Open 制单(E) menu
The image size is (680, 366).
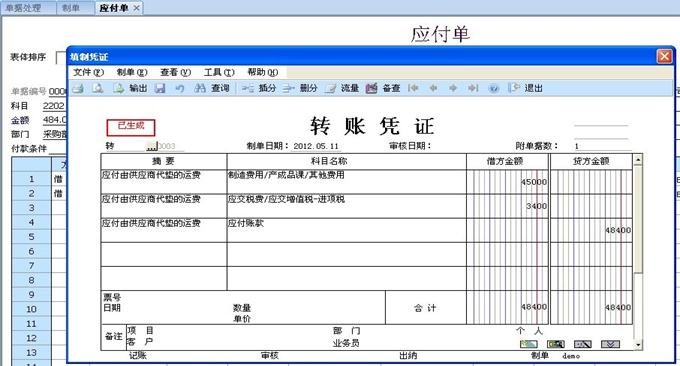click(x=132, y=72)
